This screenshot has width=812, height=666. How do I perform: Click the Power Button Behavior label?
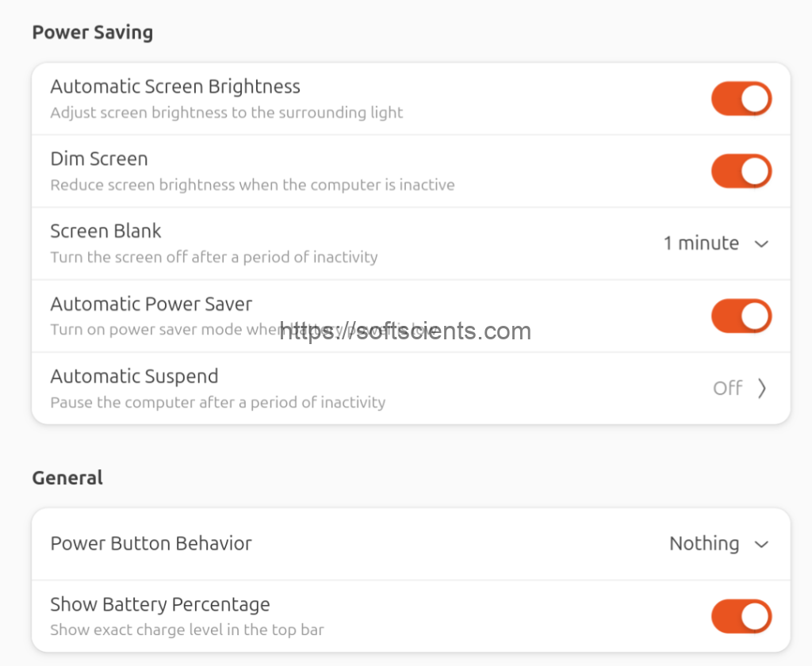point(151,544)
